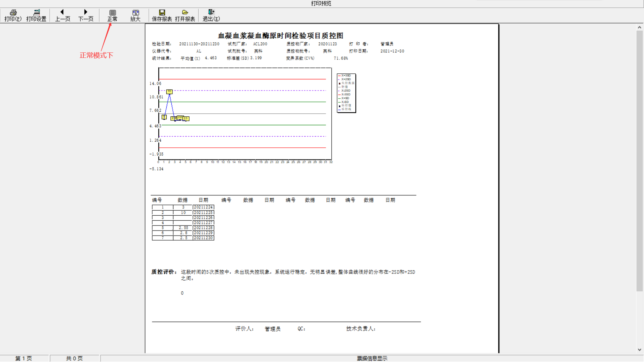Click the date cell 20211227
Viewport: 644px width, 362px height.
pyautogui.click(x=203, y=223)
